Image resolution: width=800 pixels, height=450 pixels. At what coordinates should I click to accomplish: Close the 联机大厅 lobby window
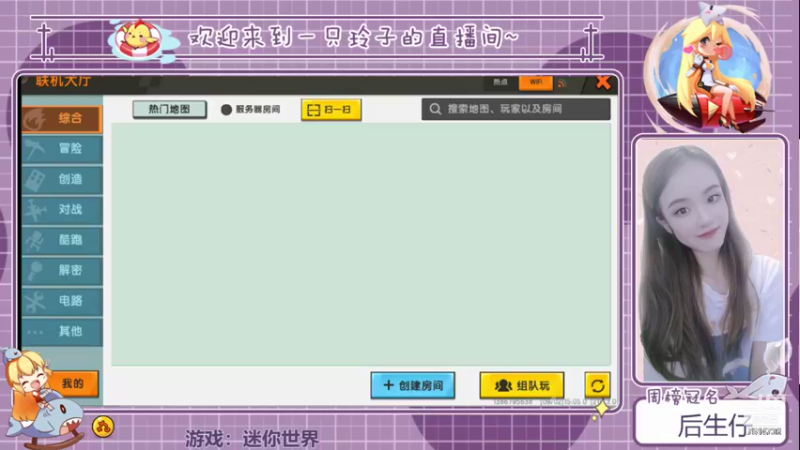(x=603, y=82)
